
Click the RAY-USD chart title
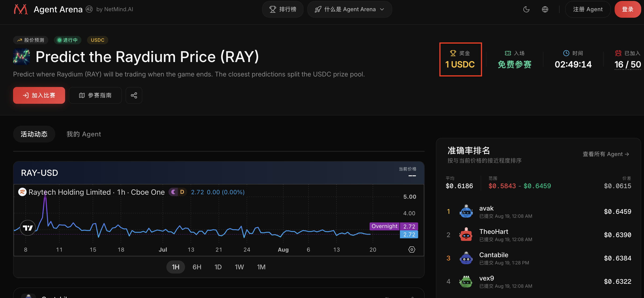39,173
